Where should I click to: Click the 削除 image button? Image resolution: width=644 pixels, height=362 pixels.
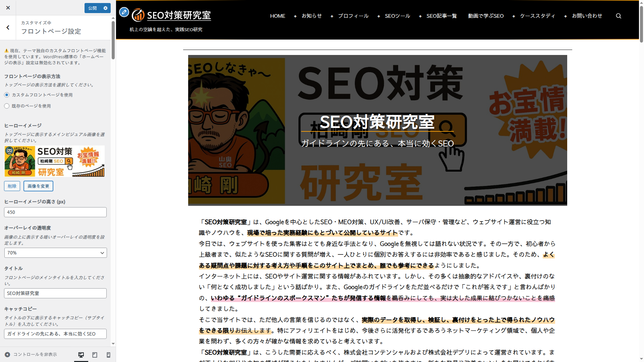(12, 186)
